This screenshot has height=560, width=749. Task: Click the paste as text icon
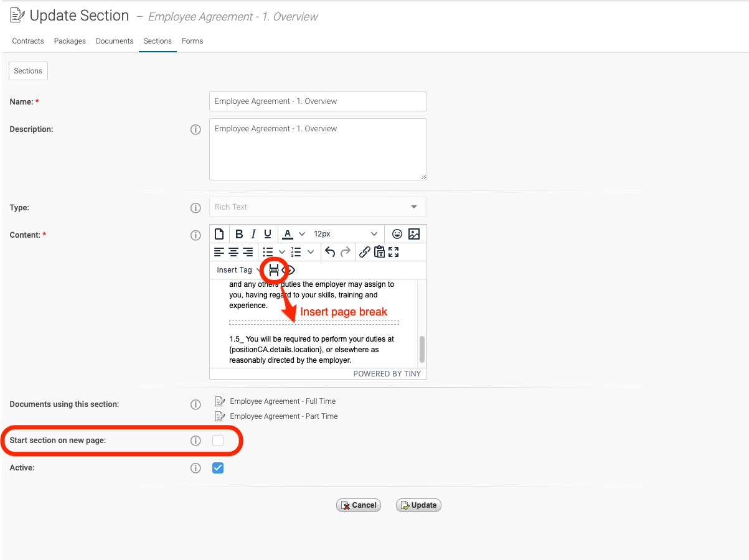click(379, 252)
